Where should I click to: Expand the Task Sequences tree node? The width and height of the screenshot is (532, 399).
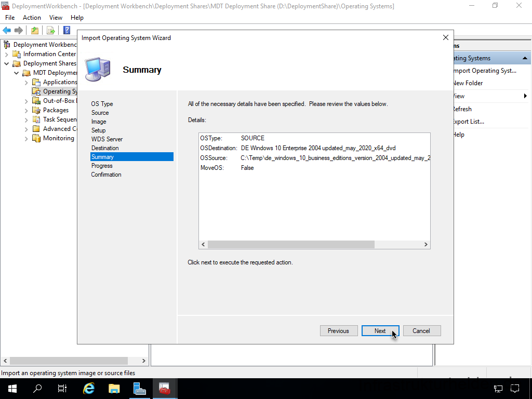click(26, 120)
